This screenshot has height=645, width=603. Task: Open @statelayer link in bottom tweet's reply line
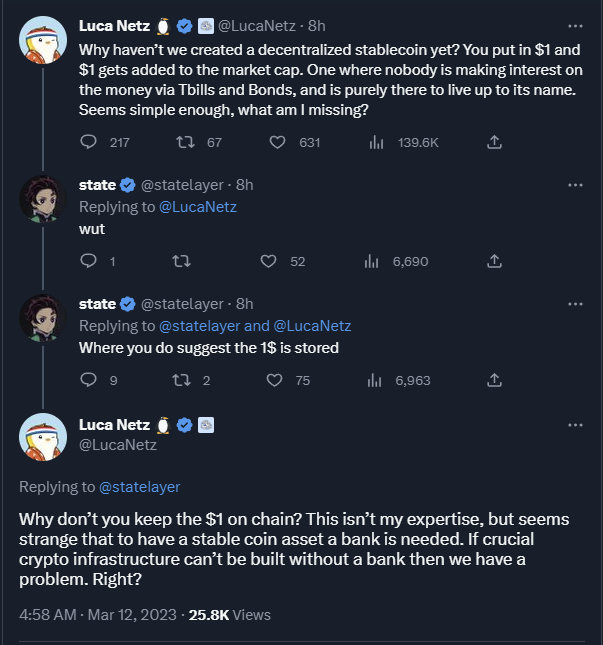pyautogui.click(x=139, y=487)
